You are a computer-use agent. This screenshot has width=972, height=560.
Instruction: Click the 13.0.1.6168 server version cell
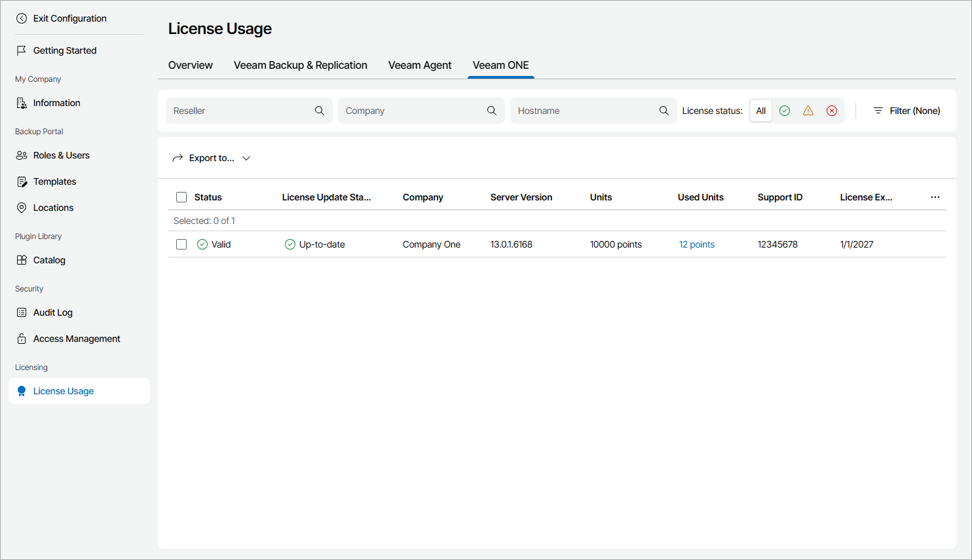pyautogui.click(x=512, y=244)
